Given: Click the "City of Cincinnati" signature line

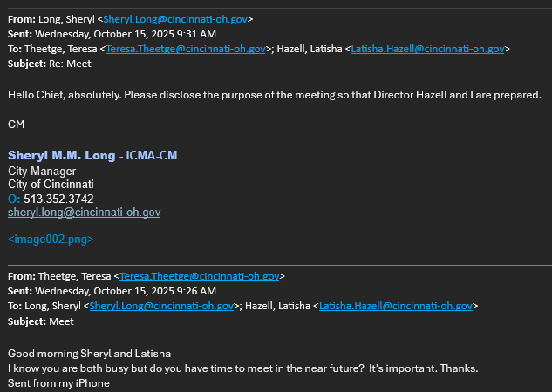Looking at the screenshot, I should 51,185.
